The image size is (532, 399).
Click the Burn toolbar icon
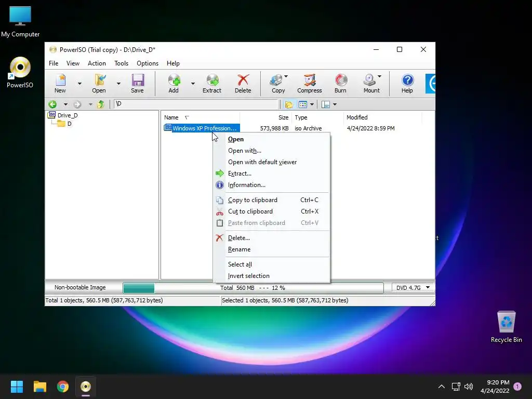click(x=341, y=84)
